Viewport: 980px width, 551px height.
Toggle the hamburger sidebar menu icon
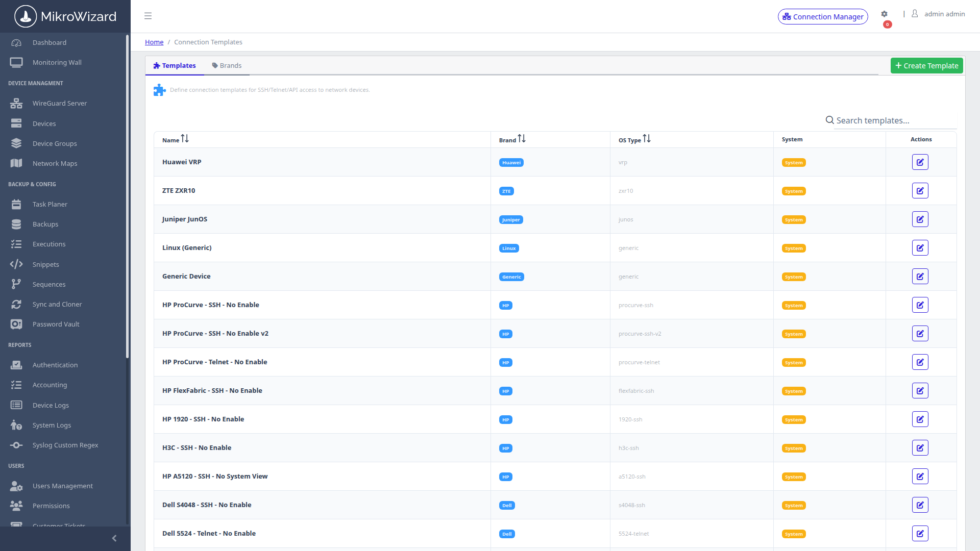pyautogui.click(x=148, y=16)
